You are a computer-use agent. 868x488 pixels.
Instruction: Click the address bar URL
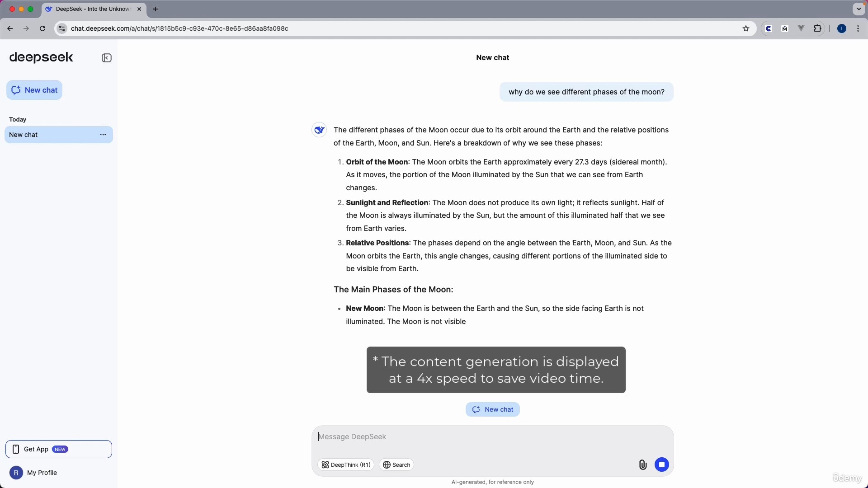179,28
